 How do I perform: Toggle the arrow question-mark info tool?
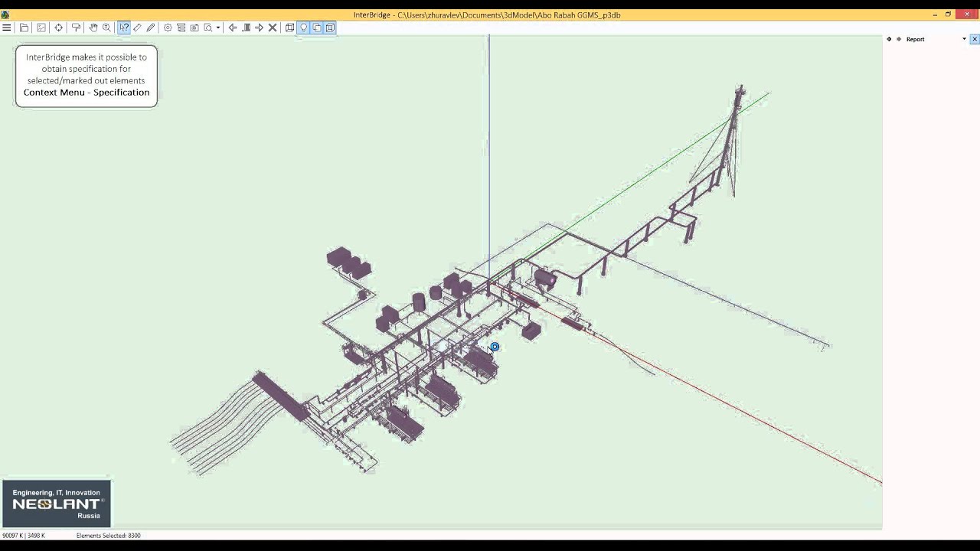(124, 28)
